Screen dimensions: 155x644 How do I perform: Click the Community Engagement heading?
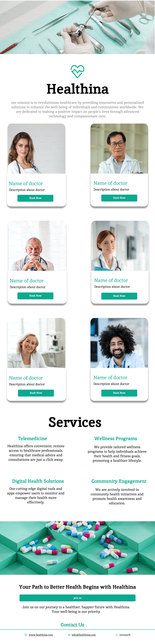pos(119,481)
